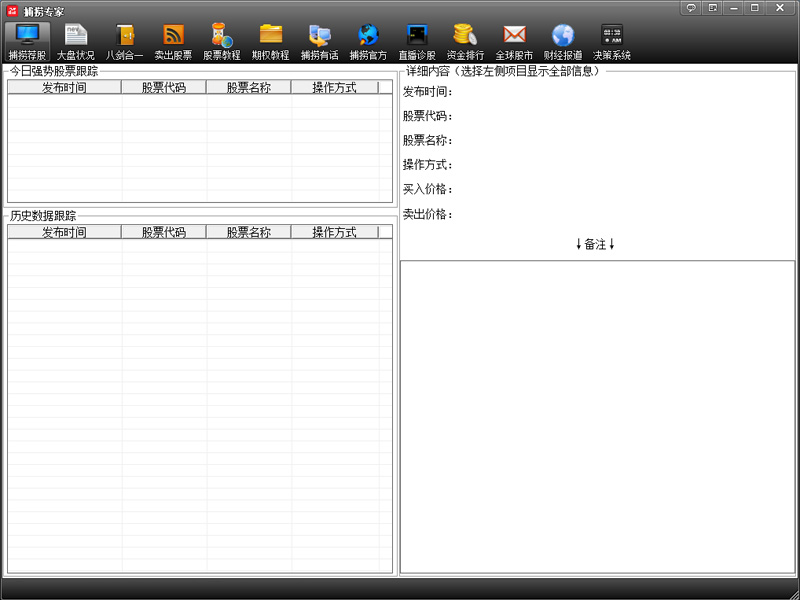Click 股票代码 header in 今日强势股票跟踪 table
The height and width of the screenshot is (600, 800).
coord(163,88)
